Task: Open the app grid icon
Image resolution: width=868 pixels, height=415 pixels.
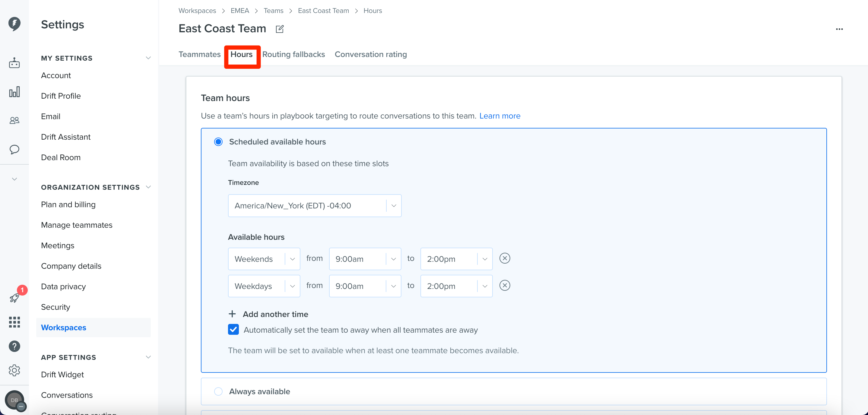Action: click(x=14, y=322)
